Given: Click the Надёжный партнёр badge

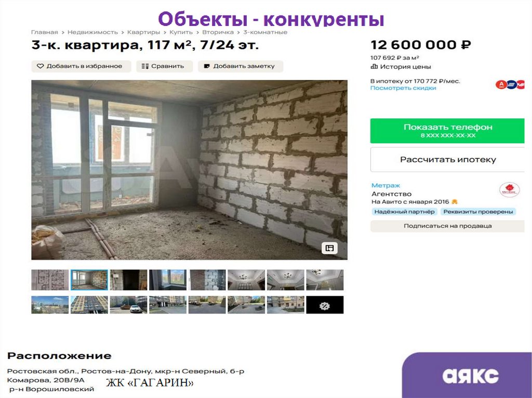Looking at the screenshot, I should [x=404, y=212].
